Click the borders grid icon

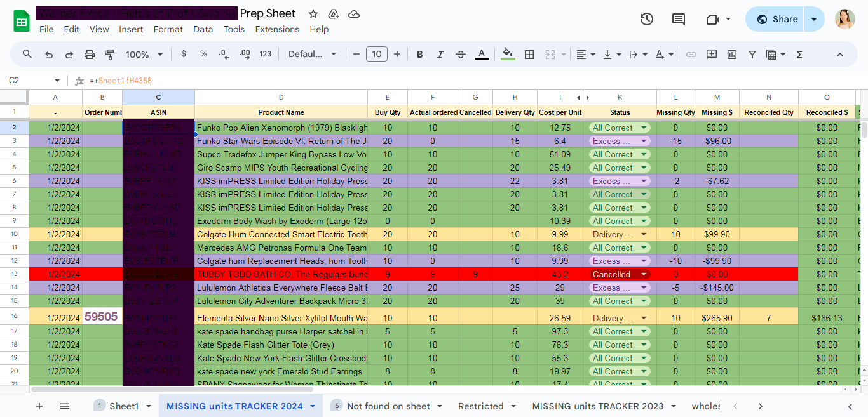tap(529, 55)
